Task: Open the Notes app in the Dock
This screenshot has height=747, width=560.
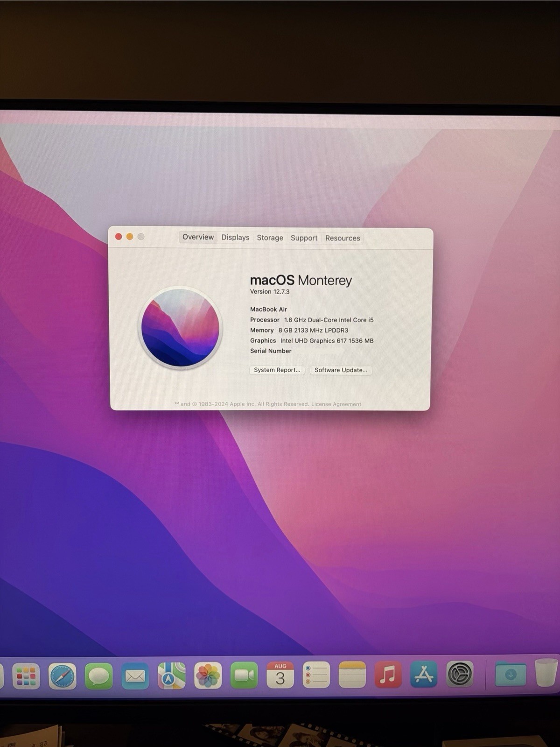Action: pyautogui.click(x=352, y=675)
